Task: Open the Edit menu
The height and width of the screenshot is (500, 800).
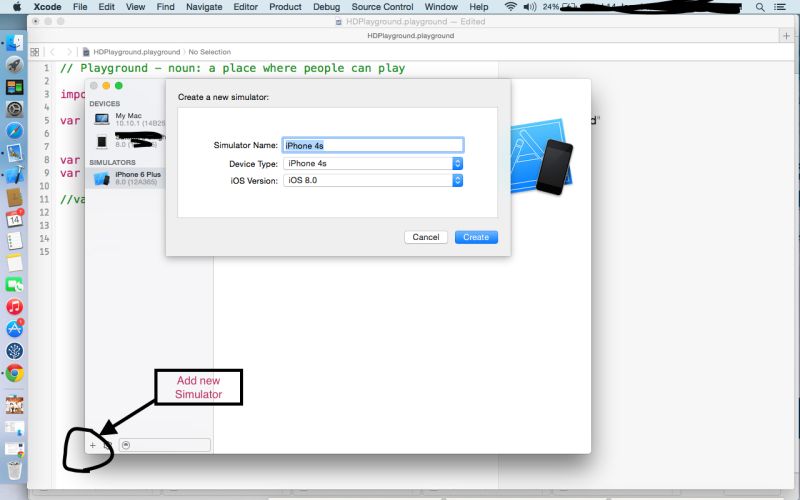Action: coord(107,7)
